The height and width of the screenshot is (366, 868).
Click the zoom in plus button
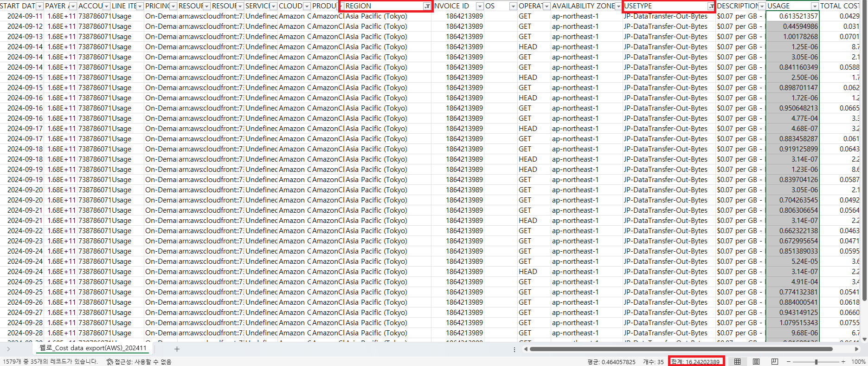click(x=843, y=361)
